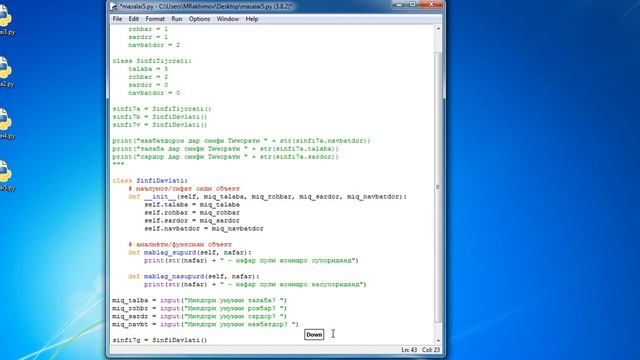The width and height of the screenshot is (640, 360).
Task: Close the IDLE editor window
Action: coord(431,4)
